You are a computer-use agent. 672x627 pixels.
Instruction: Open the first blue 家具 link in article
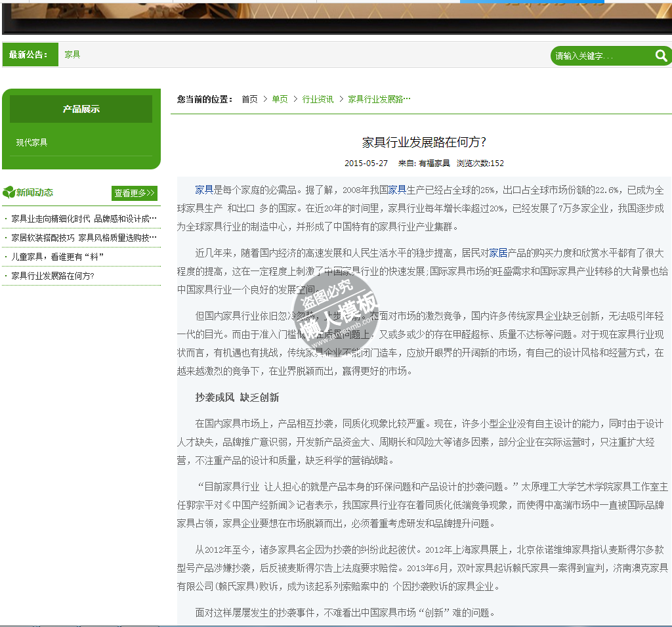tap(204, 190)
